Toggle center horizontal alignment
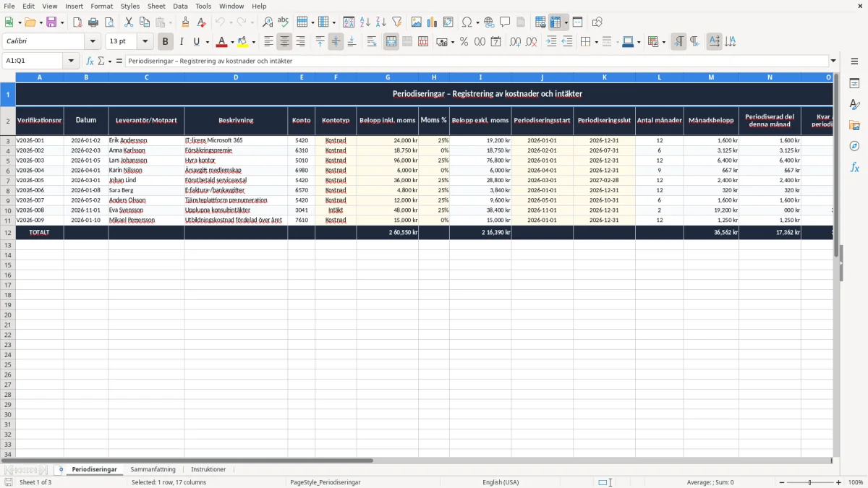This screenshot has width=868, height=488. click(285, 42)
